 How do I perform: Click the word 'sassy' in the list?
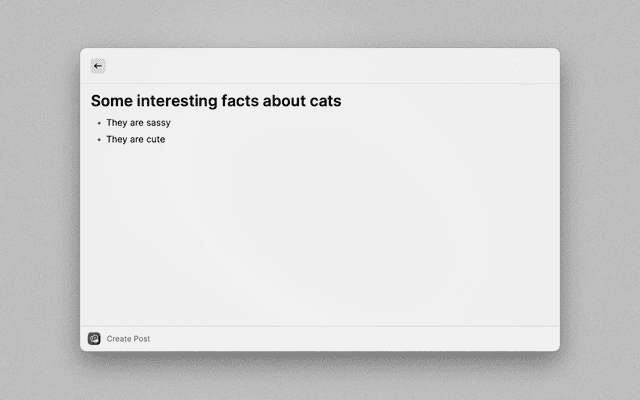pyautogui.click(x=158, y=123)
